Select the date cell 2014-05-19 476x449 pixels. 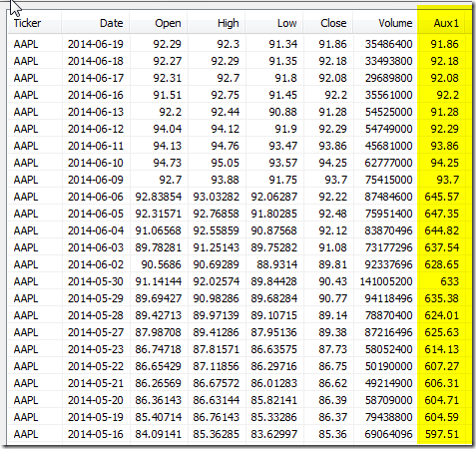(96, 417)
